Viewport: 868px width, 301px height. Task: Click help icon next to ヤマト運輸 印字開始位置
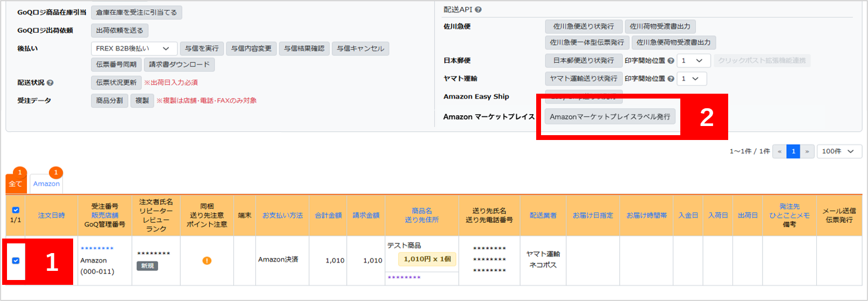click(671, 79)
